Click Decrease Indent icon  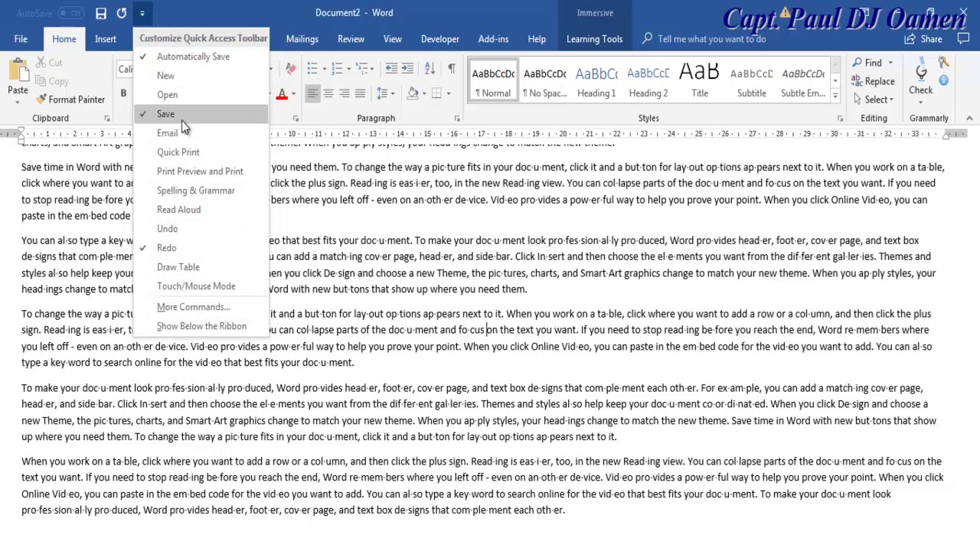tap(391, 69)
